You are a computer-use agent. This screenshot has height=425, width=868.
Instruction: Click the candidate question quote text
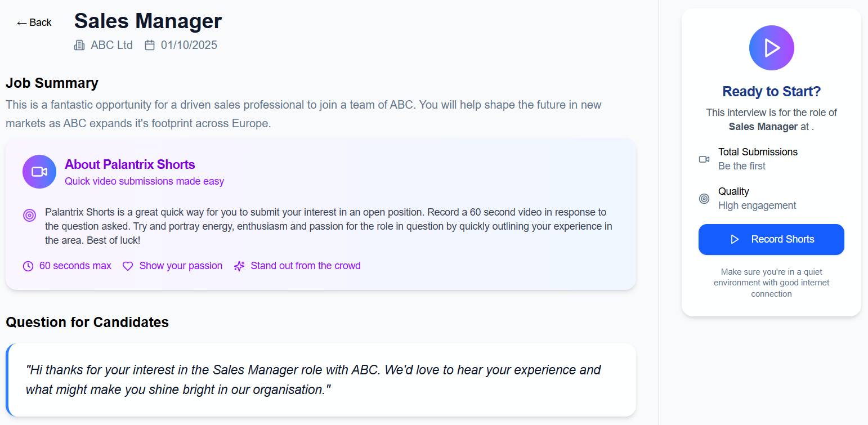[x=313, y=379]
